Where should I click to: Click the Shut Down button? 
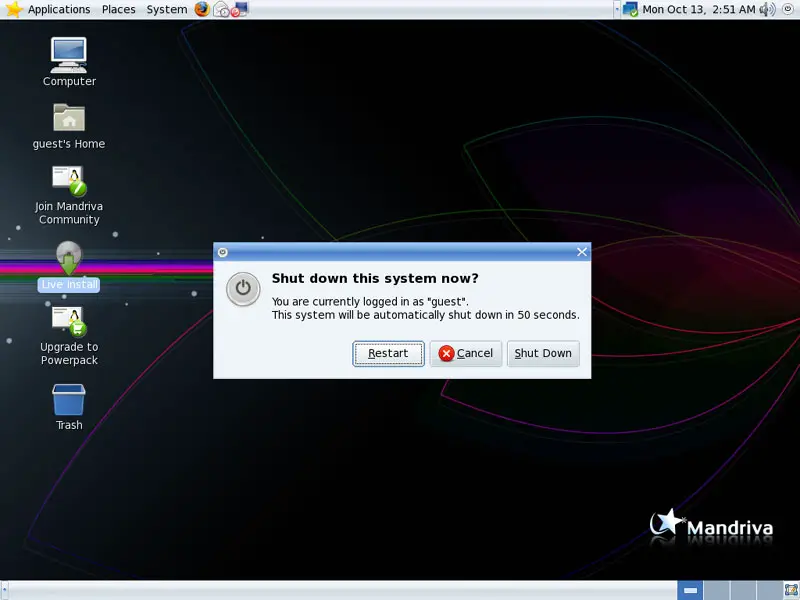(x=543, y=353)
